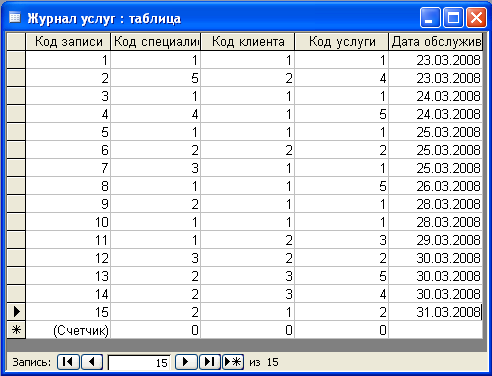This screenshot has width=492, height=376.
Task: Click client code 3 in record 13
Action: (248, 276)
